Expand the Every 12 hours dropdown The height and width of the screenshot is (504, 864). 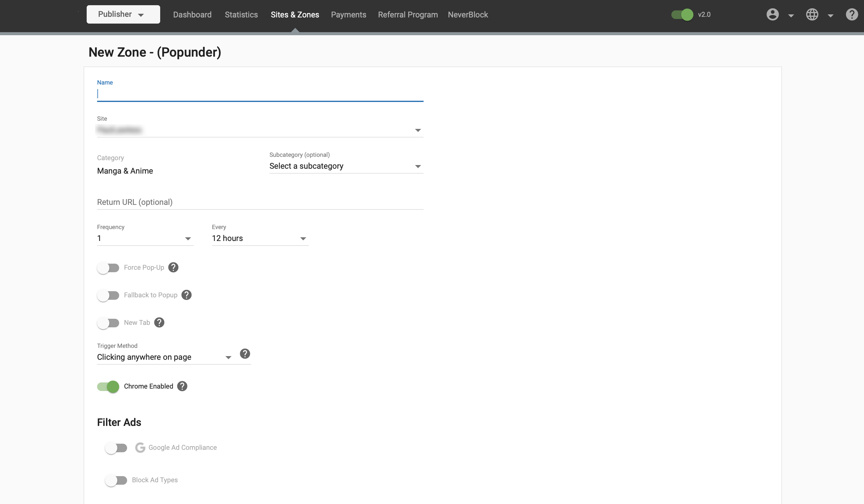[x=302, y=238]
